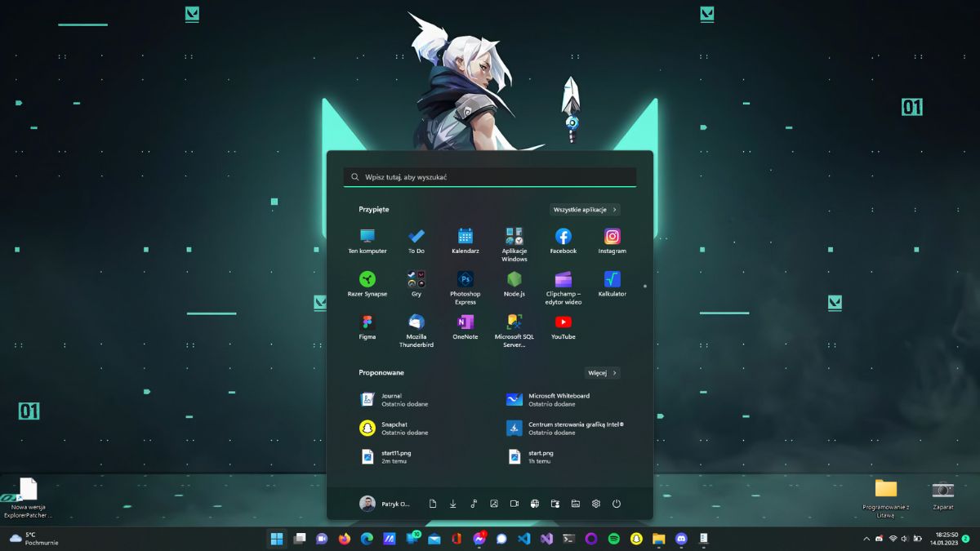Launch Firefox from the taskbar
The width and height of the screenshot is (980, 551).
(345, 539)
